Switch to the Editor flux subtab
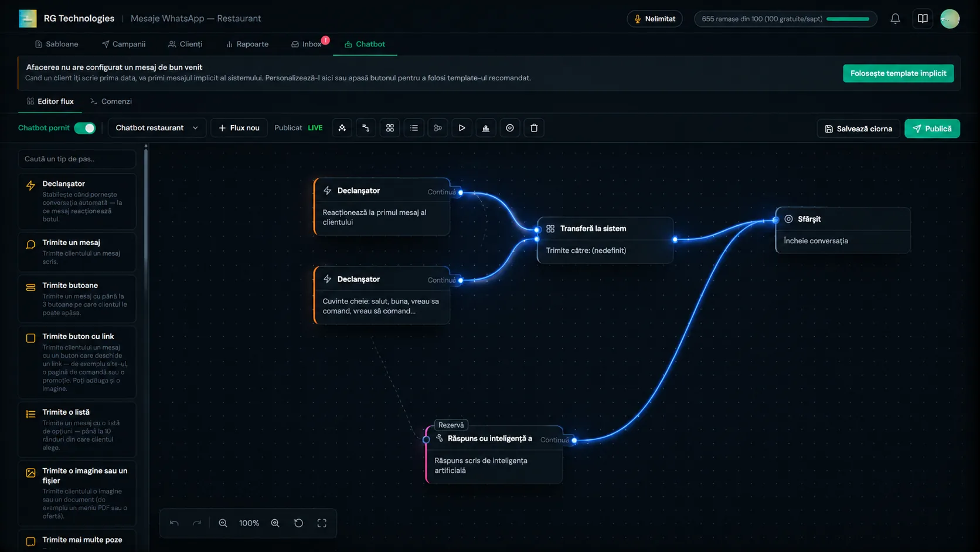 50,101
